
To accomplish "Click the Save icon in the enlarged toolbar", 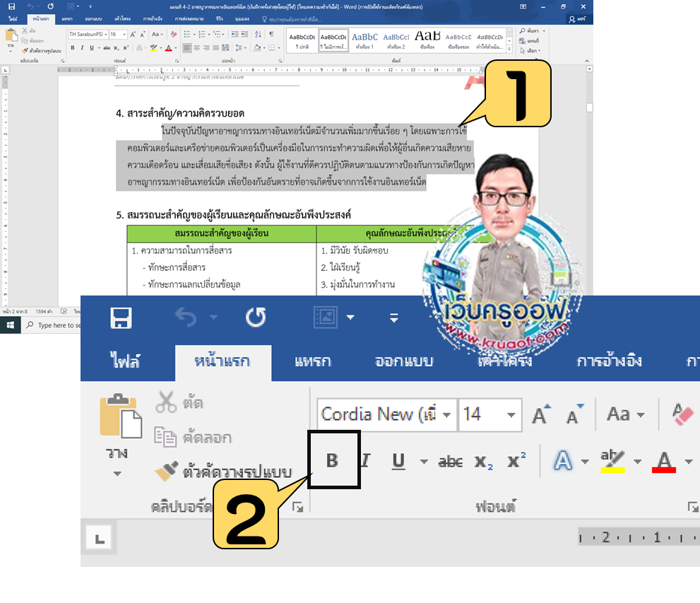I will pyautogui.click(x=121, y=318).
